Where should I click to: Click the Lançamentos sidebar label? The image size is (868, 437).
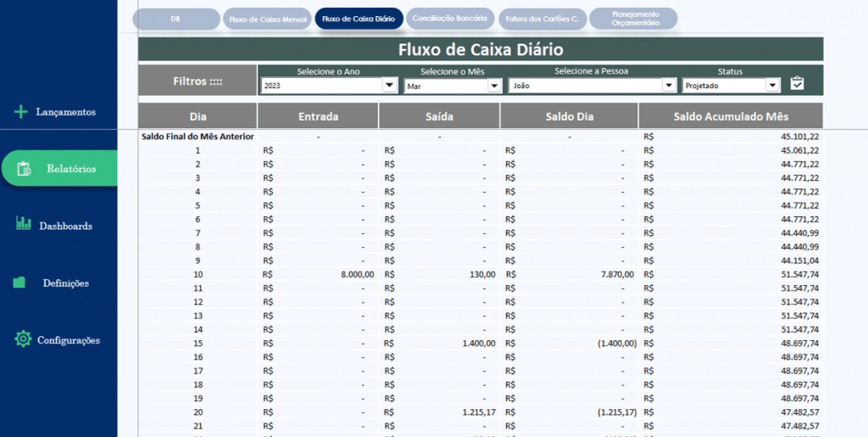[x=66, y=112]
